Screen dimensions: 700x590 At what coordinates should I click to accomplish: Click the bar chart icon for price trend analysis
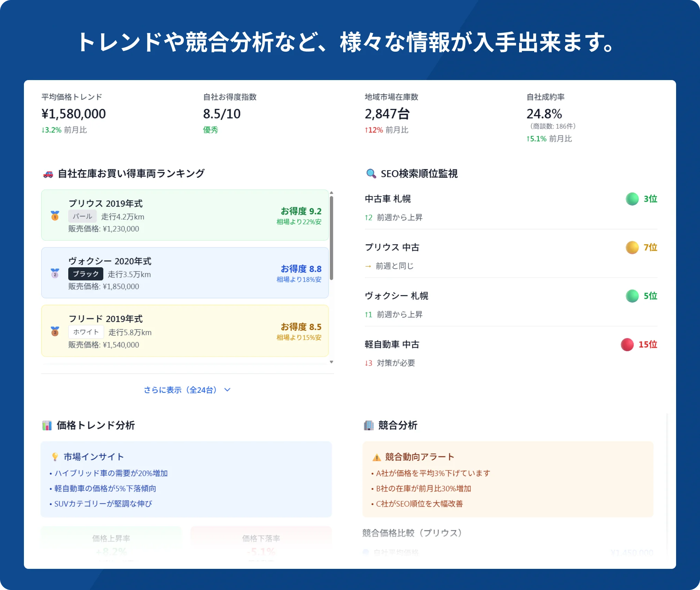(x=47, y=425)
